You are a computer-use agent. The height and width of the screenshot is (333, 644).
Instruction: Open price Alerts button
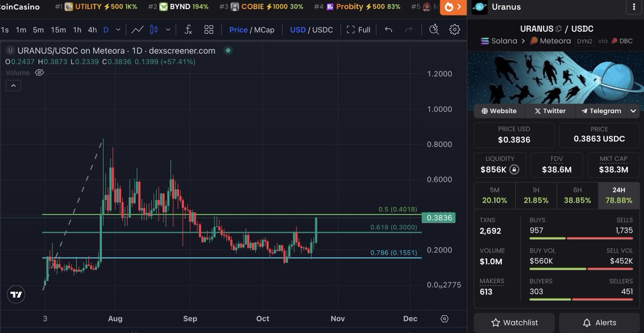[x=599, y=323]
